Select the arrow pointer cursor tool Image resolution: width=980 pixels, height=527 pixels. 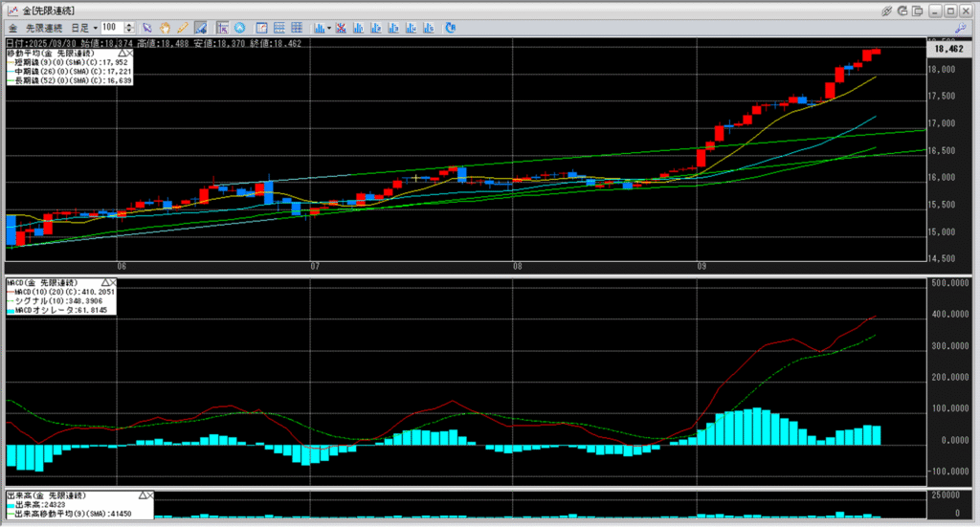coord(147,28)
